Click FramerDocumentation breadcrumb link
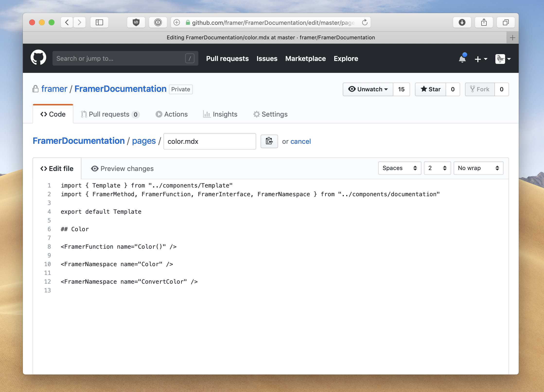This screenshot has height=392, width=544. pyautogui.click(x=79, y=141)
